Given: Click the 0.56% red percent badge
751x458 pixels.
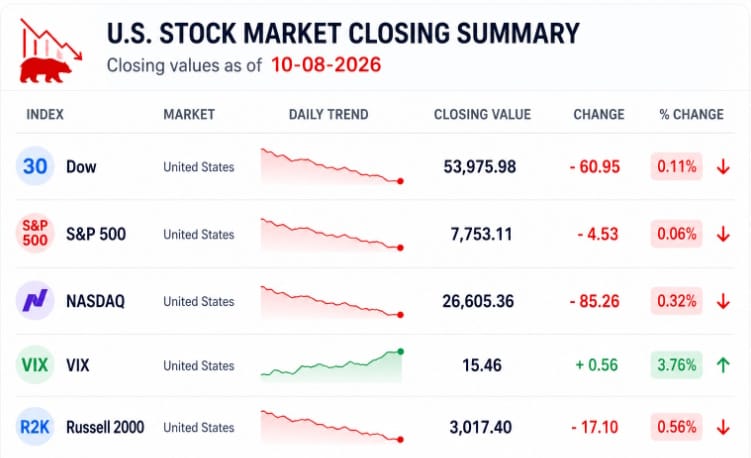Looking at the screenshot, I should click(x=676, y=427).
